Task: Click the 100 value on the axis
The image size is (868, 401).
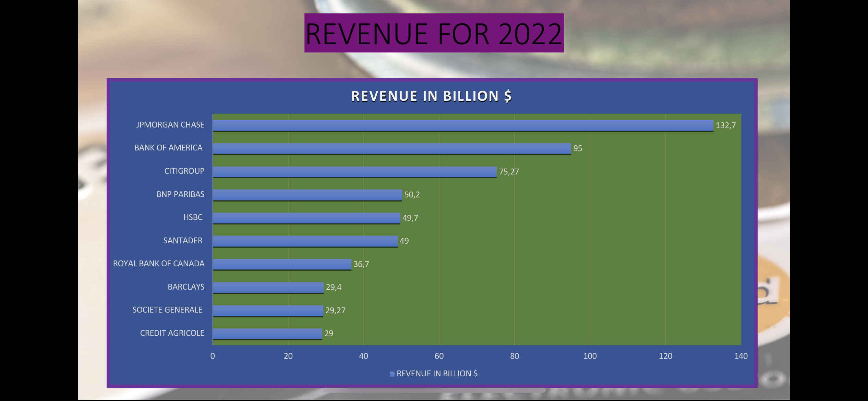Action: (590, 356)
